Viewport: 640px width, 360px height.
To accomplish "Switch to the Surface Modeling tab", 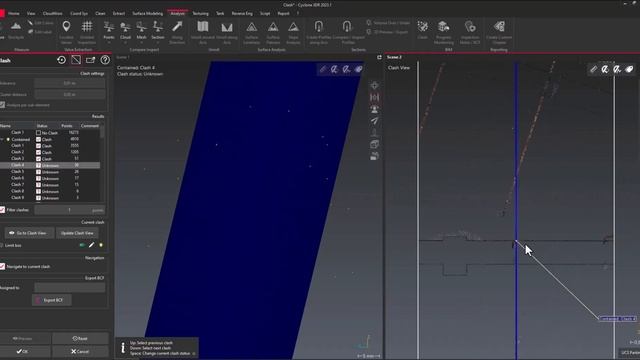I will [147, 13].
